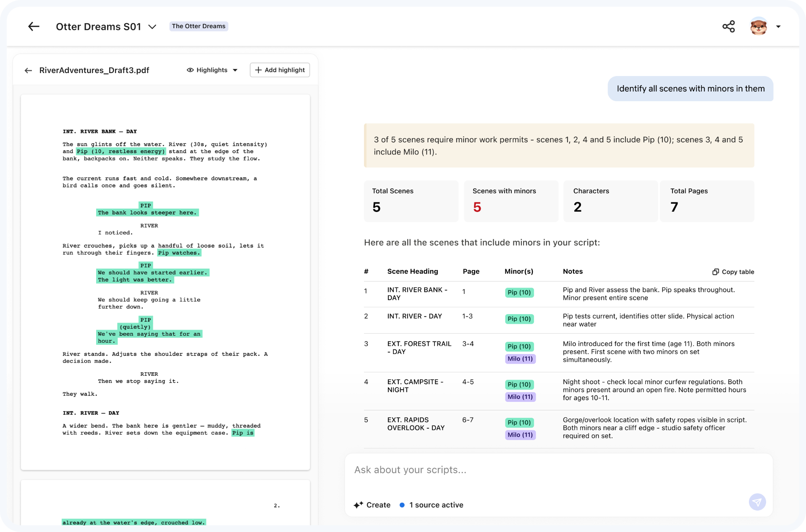Click page '6-7' cell in table
806x532 pixels.
pyautogui.click(x=468, y=420)
